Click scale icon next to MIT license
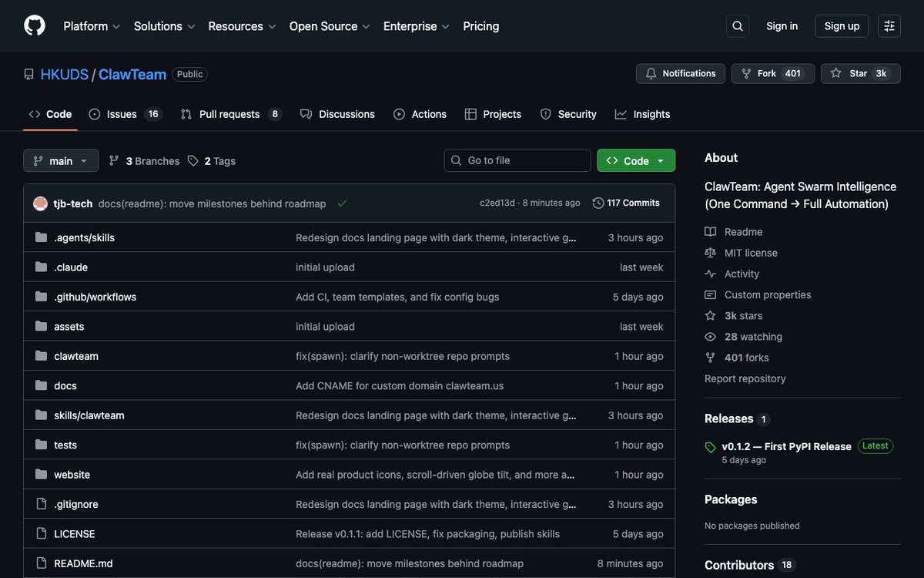The height and width of the screenshot is (578, 924). [x=710, y=253]
